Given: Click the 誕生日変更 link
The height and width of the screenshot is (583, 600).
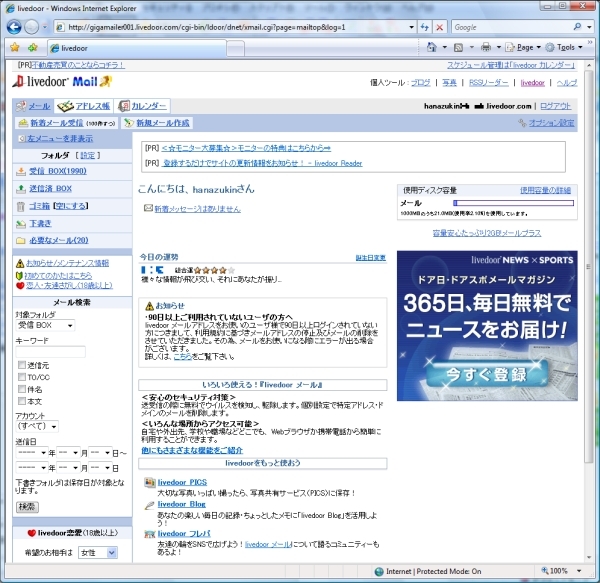Looking at the screenshot, I should click(x=370, y=257).
